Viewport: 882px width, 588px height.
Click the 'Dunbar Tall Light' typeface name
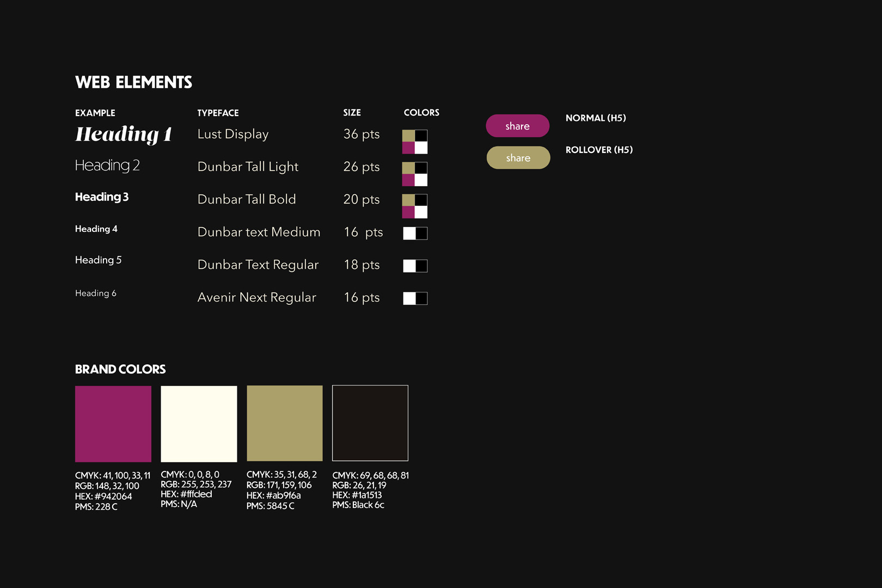click(x=248, y=167)
